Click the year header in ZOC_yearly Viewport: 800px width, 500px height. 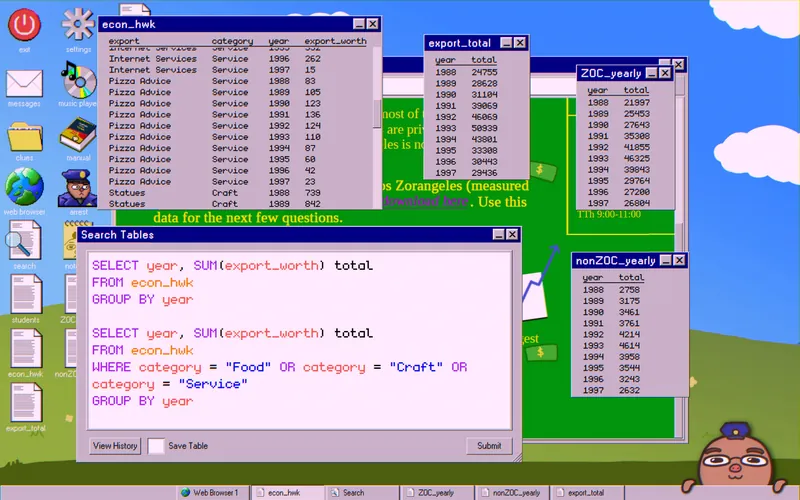pos(597,90)
